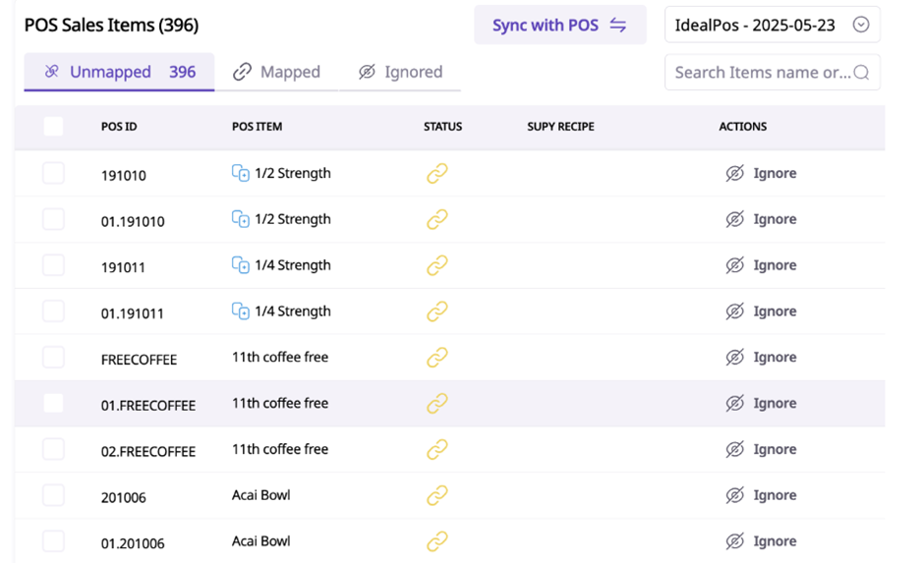Switch to the Mapped tab
The image size is (924, 563).
[277, 73]
